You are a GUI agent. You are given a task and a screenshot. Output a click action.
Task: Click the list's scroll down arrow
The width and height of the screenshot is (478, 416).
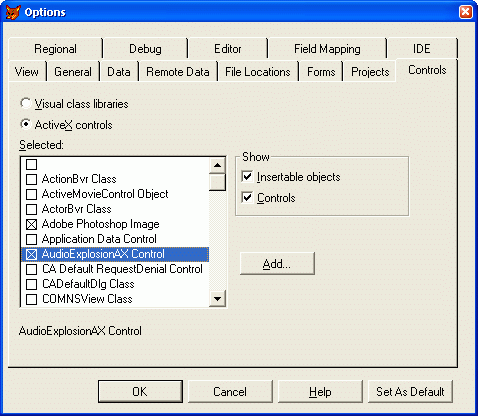tap(218, 298)
